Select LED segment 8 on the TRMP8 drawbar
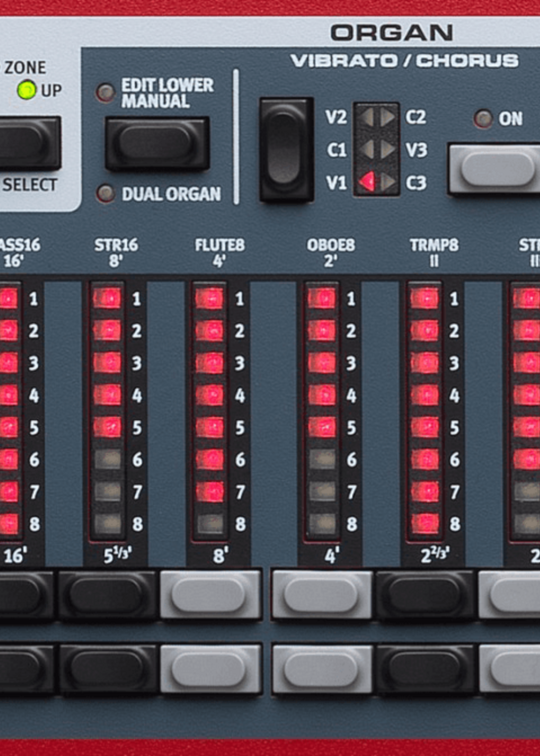 [x=425, y=524]
